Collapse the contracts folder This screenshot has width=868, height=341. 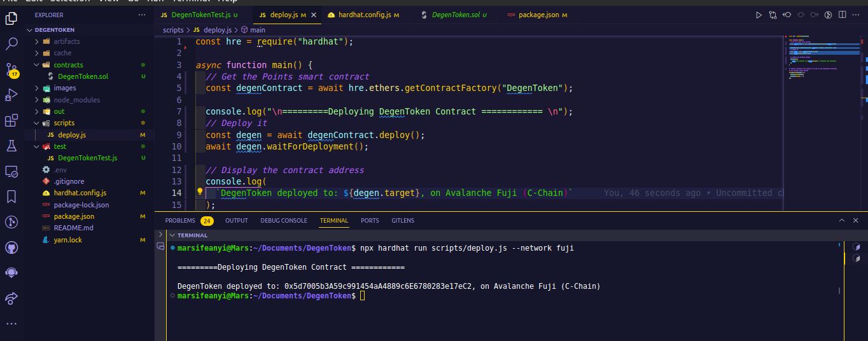coord(37,65)
